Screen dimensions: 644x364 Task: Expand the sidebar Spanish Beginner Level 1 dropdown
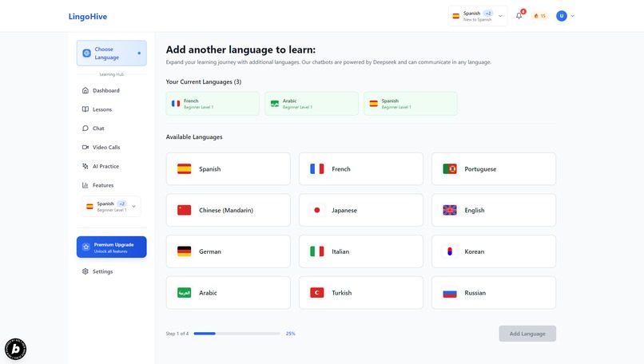click(x=111, y=207)
